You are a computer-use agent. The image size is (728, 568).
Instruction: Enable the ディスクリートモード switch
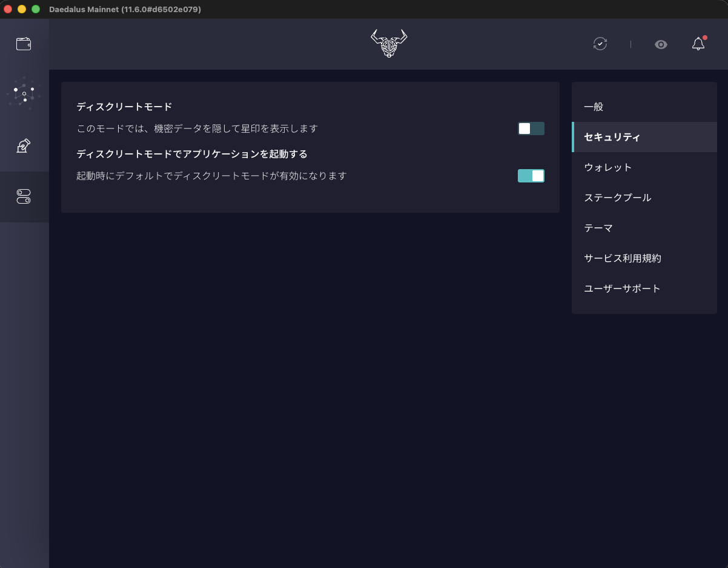[x=531, y=129]
